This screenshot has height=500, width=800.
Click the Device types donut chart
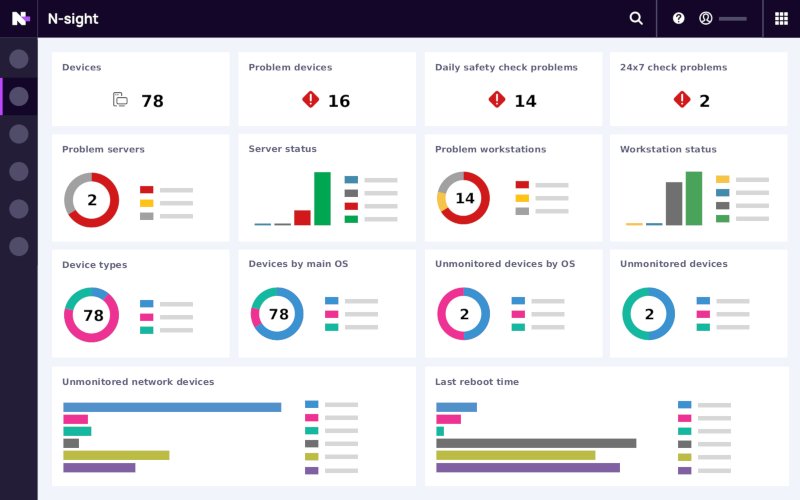92,315
